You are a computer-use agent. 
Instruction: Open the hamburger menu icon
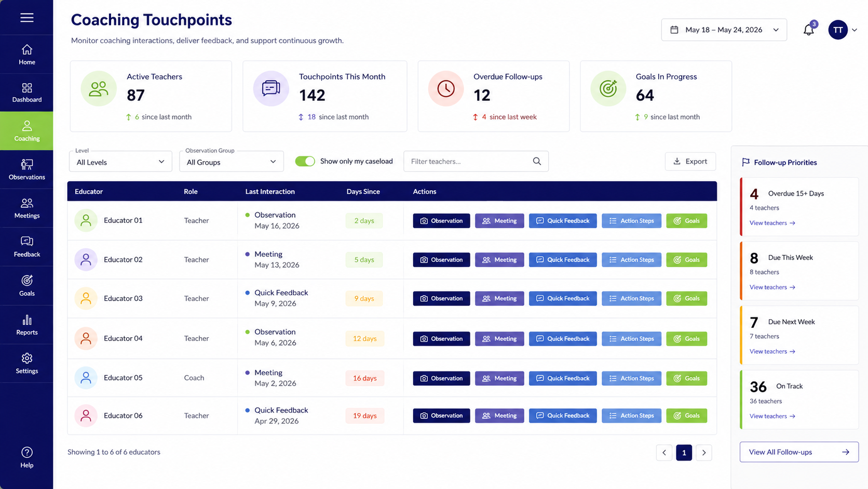27,18
